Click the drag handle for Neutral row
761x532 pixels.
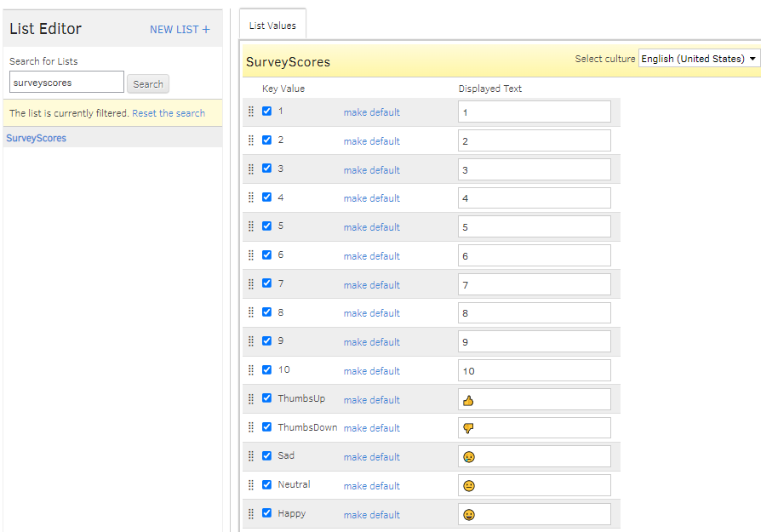250,485
